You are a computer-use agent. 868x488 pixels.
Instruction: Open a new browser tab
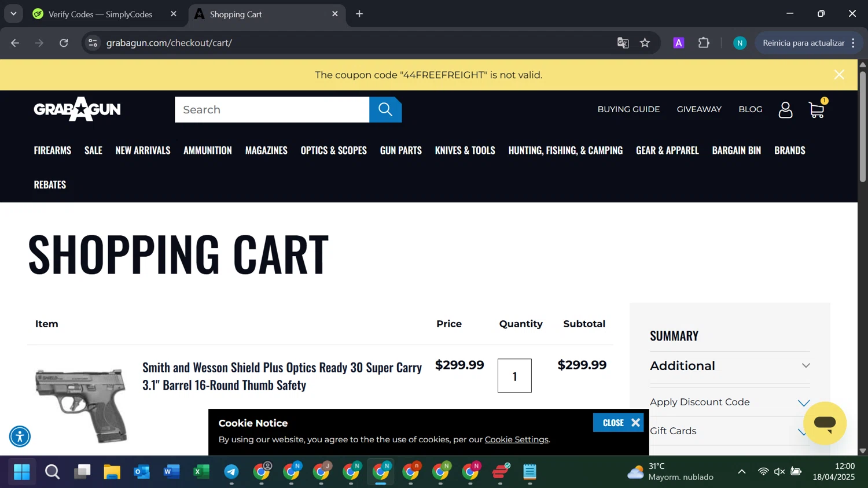click(x=359, y=14)
